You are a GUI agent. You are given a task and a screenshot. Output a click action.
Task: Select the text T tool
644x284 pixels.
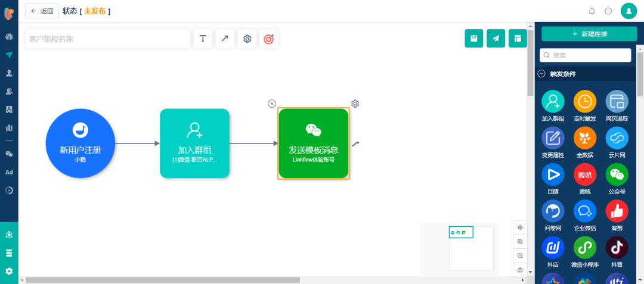tap(203, 39)
